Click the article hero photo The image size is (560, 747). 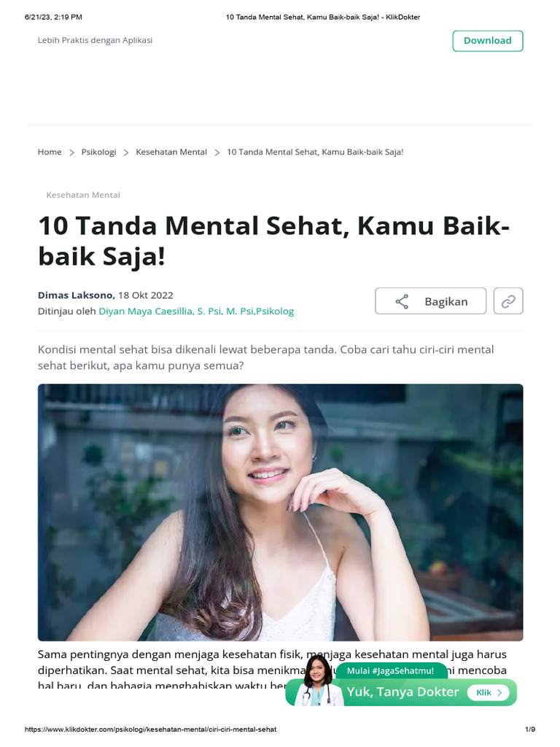(x=281, y=512)
